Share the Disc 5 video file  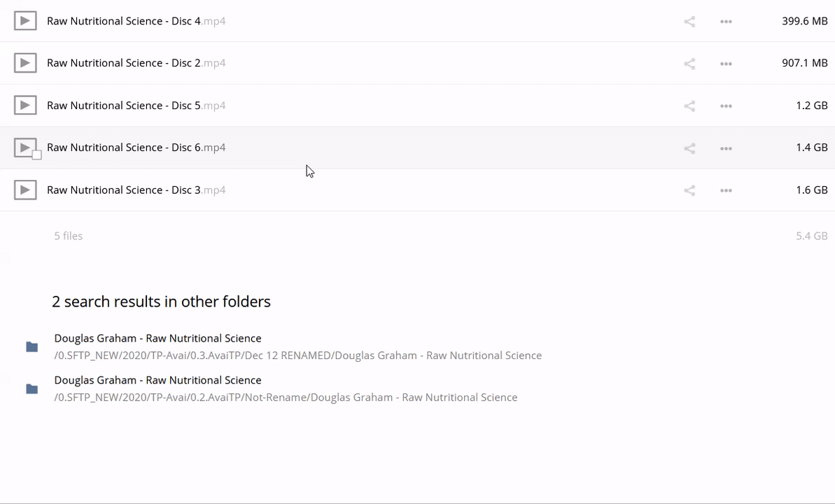(x=689, y=106)
